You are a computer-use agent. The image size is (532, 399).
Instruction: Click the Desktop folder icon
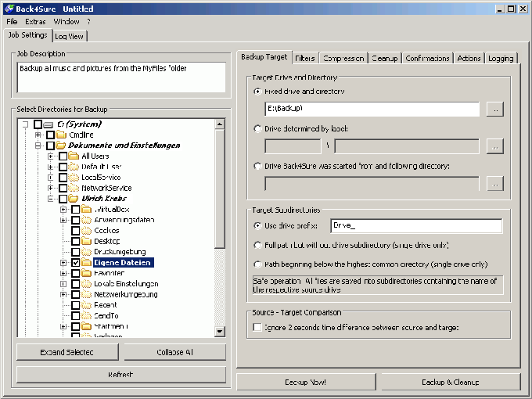click(86, 242)
